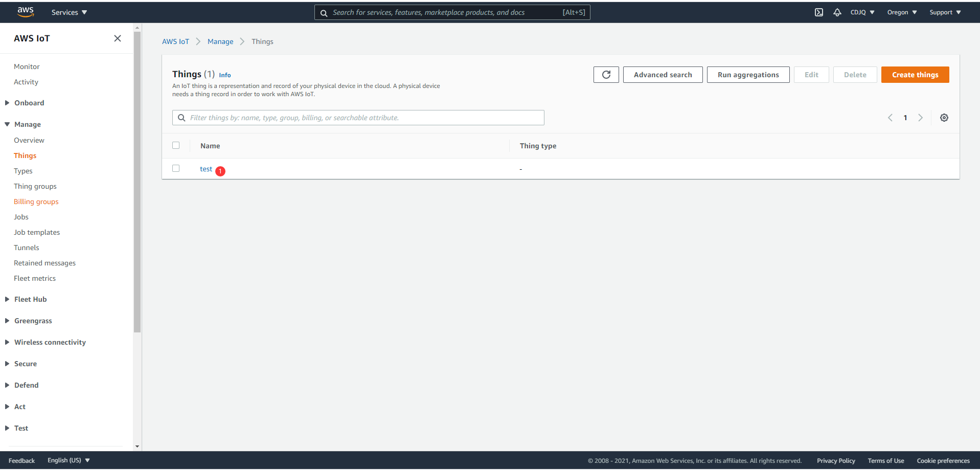Open Cookie preferences in footer
This screenshot has width=980, height=470.
pyautogui.click(x=943, y=461)
